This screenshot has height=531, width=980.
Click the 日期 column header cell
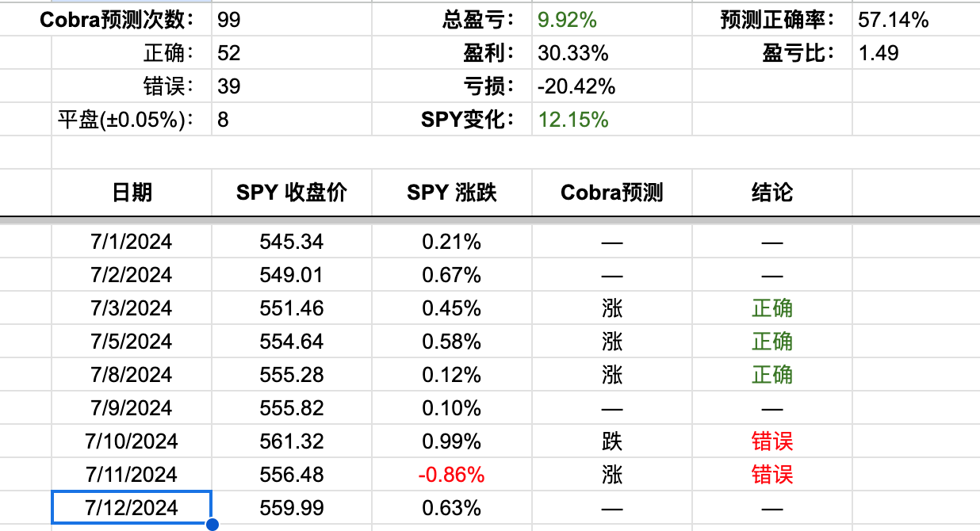point(132,192)
